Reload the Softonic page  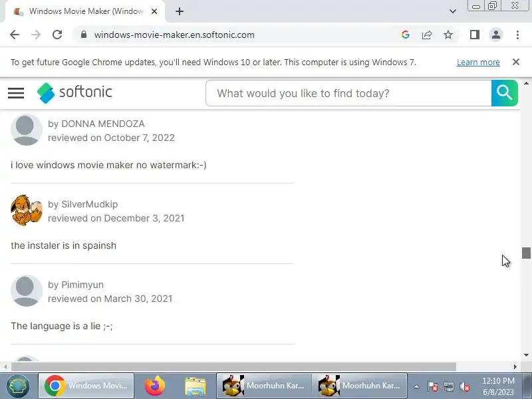[57, 35]
